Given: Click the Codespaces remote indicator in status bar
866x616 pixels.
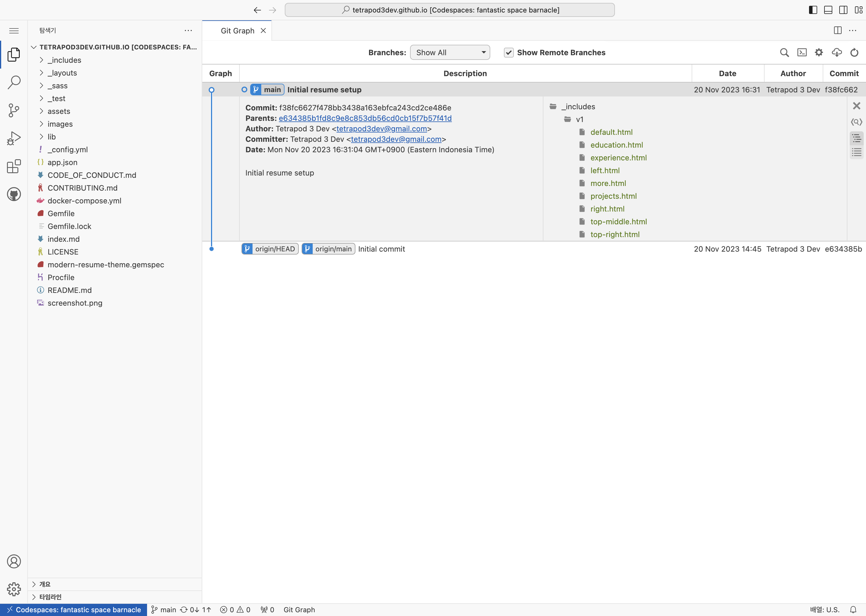Looking at the screenshot, I should coord(74,610).
